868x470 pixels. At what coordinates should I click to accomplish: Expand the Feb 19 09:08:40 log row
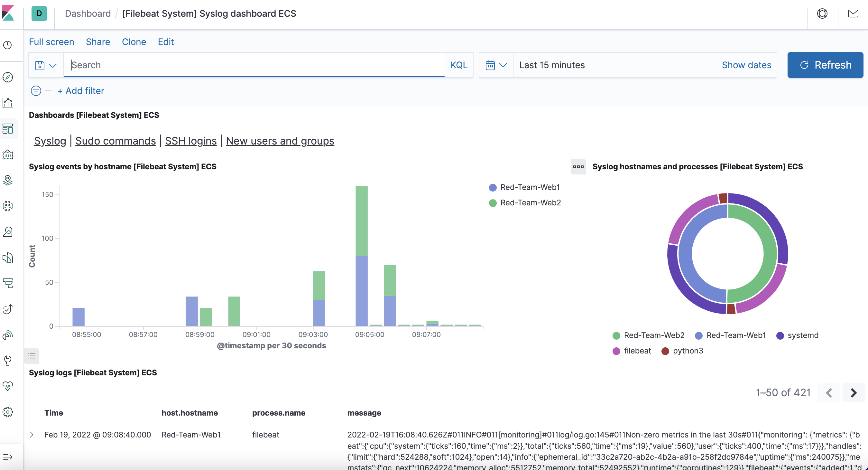click(31, 435)
